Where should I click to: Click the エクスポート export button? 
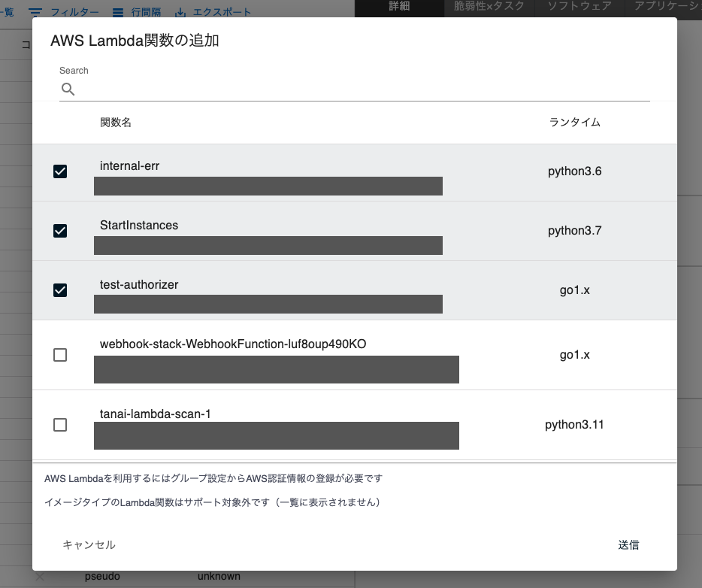(222, 12)
